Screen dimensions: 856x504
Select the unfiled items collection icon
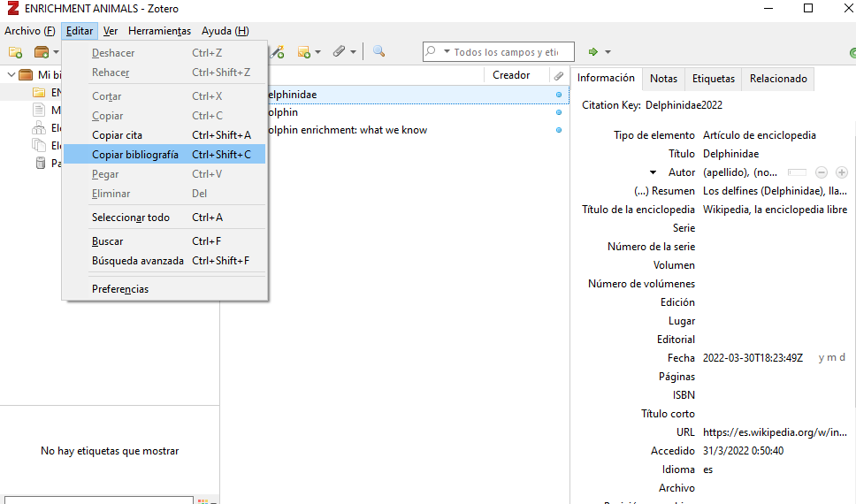pyautogui.click(x=39, y=145)
